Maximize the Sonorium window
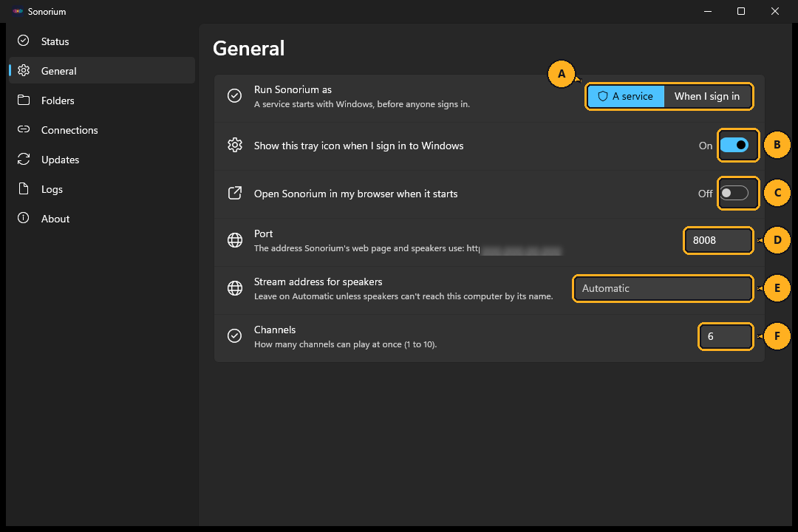The height and width of the screenshot is (532, 798). click(741, 11)
